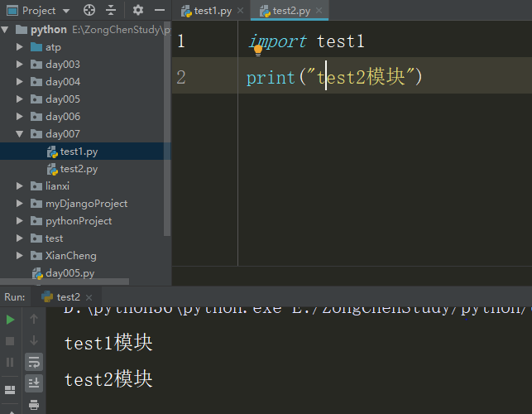
Task: Click the locate current file crosshair icon
Action: pos(89,10)
